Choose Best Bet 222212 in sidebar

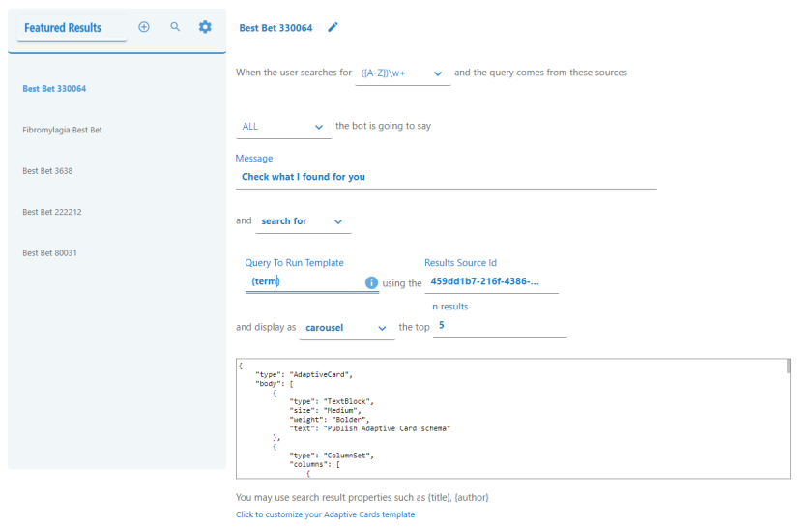51,212
